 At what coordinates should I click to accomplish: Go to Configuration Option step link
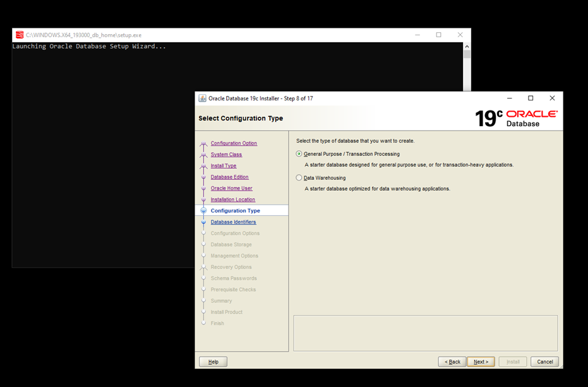(234, 143)
